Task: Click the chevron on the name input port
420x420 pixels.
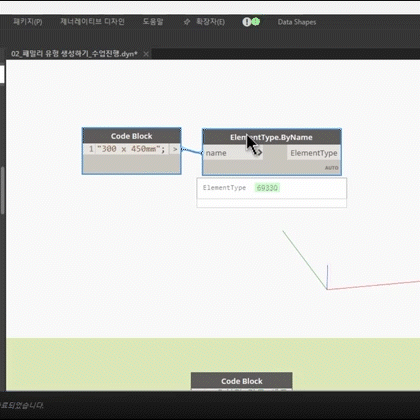Action: point(258,153)
